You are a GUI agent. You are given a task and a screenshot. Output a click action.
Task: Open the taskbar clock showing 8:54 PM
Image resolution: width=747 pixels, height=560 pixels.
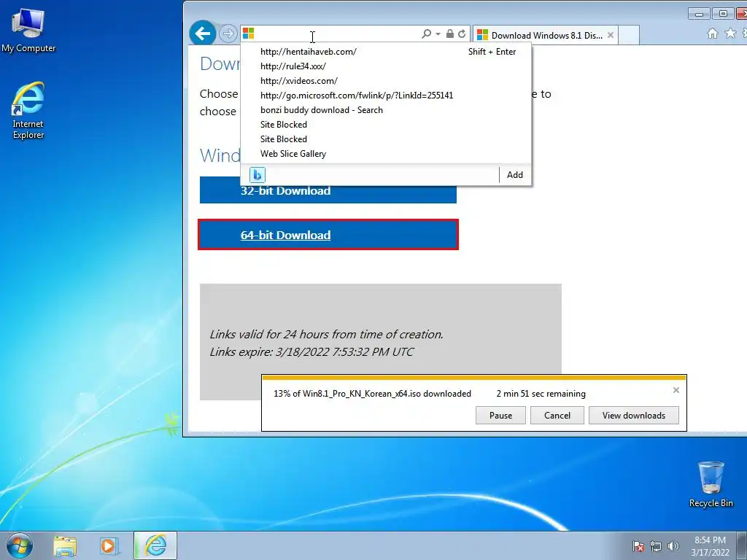point(710,546)
